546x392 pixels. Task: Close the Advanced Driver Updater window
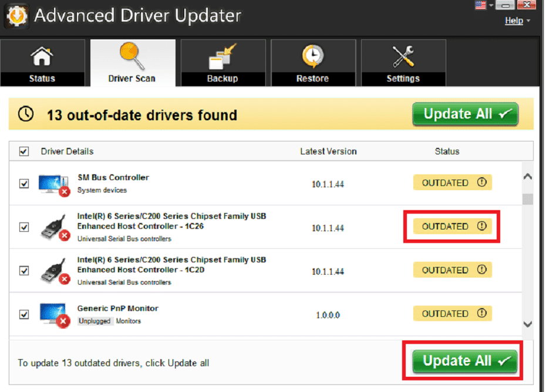point(526,5)
